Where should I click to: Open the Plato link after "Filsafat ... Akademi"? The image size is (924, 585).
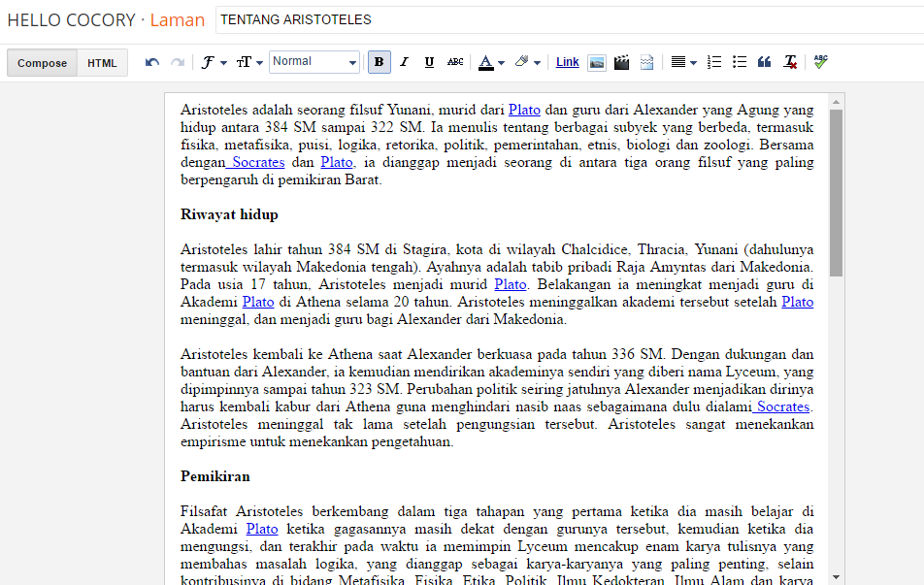(262, 529)
